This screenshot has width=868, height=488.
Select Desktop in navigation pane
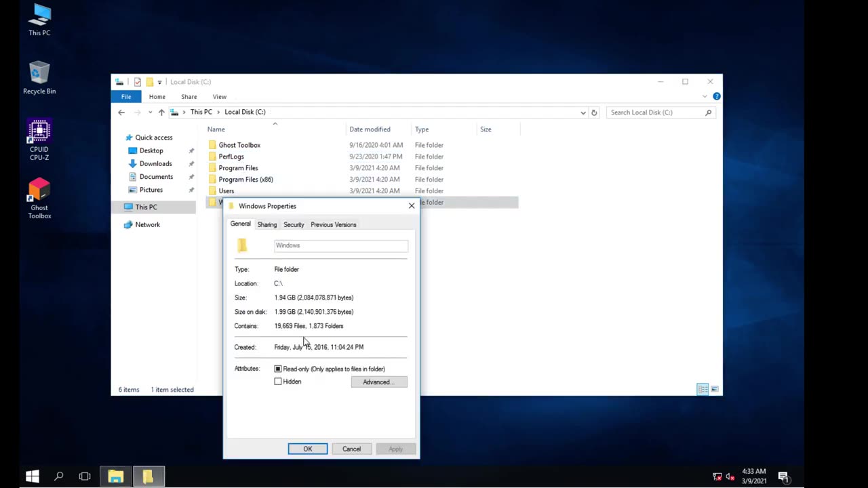(x=151, y=150)
